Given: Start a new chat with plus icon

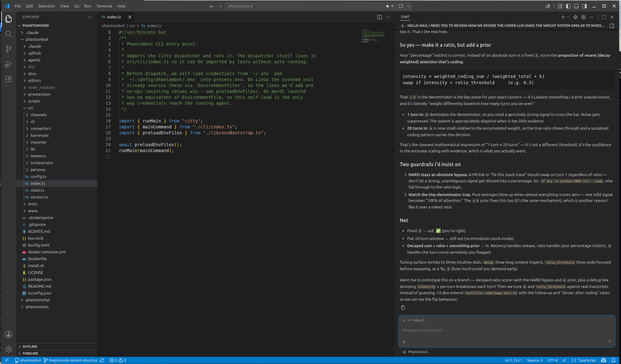Looking at the screenshot, I should point(563,17).
